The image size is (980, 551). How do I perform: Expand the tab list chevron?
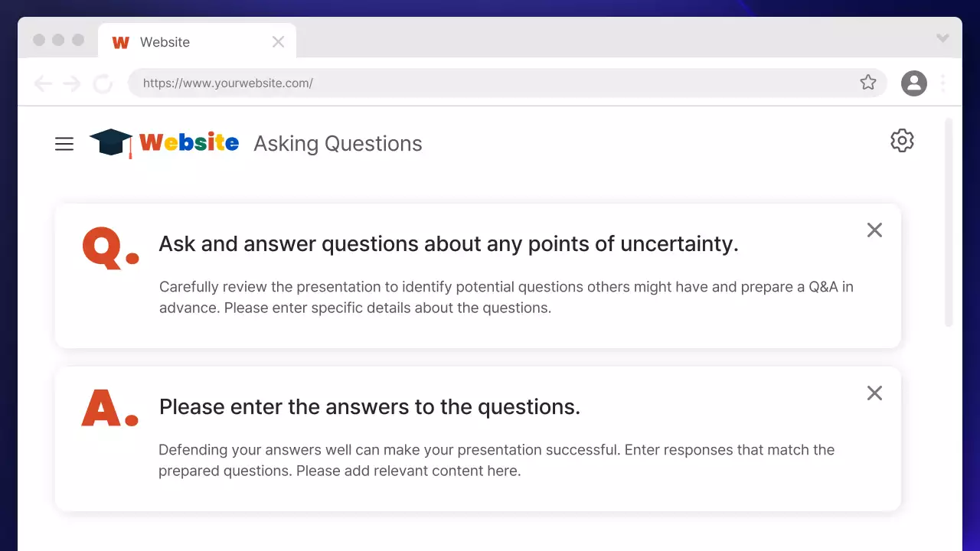[x=942, y=38]
